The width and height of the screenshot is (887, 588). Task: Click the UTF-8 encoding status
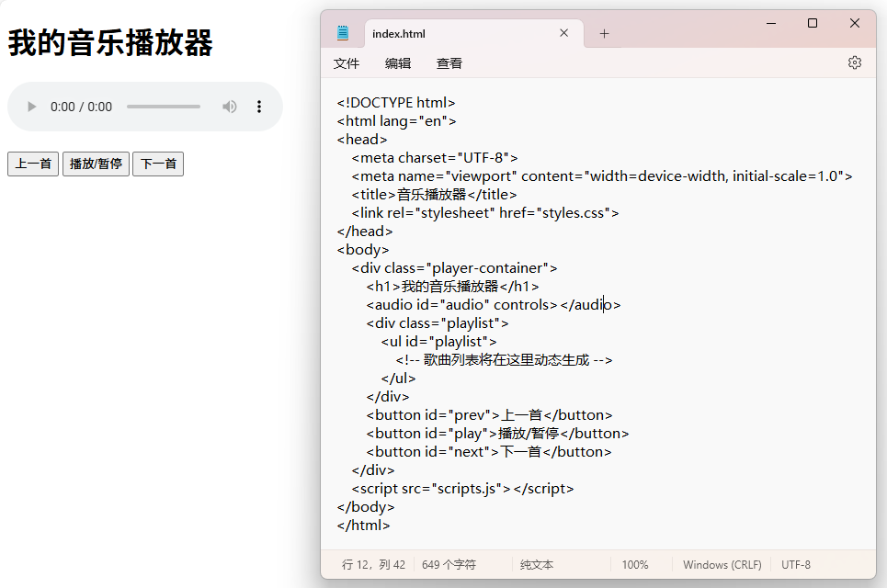tap(795, 565)
